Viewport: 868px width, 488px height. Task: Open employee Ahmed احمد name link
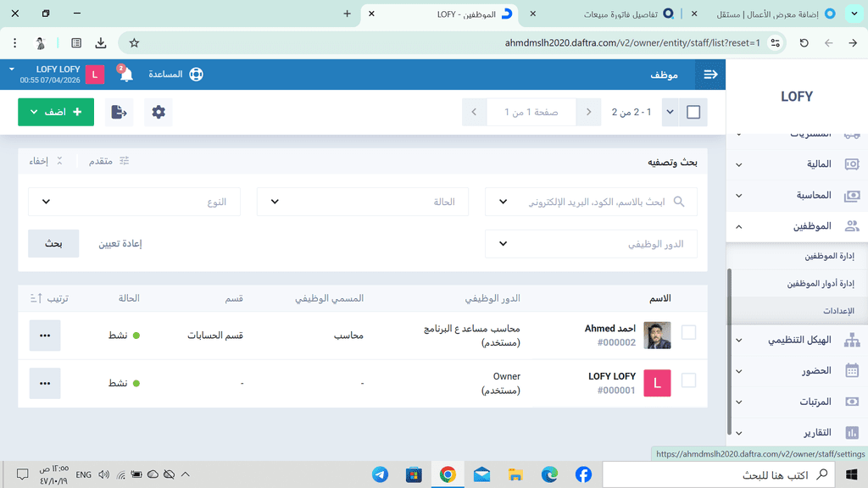[610, 328]
